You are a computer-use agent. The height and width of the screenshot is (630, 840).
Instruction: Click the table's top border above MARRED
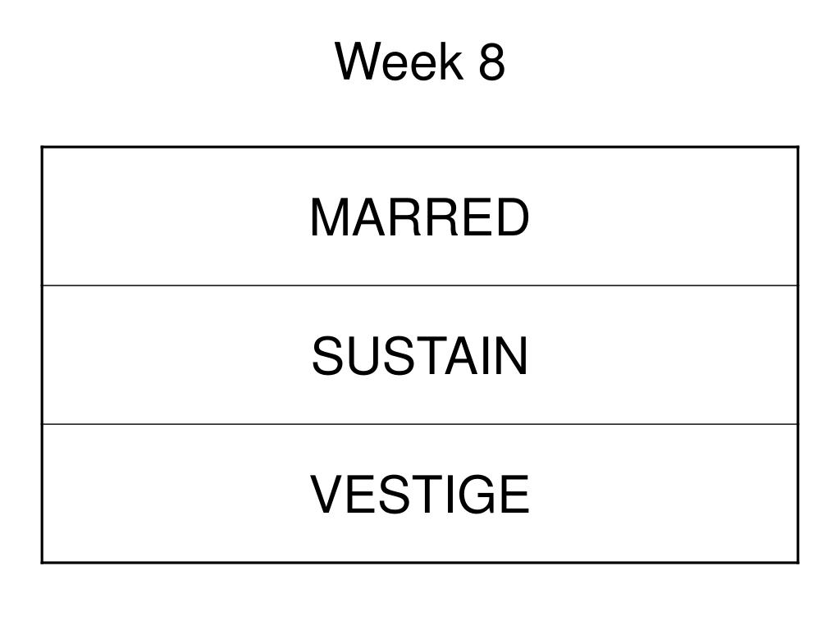[x=420, y=147]
